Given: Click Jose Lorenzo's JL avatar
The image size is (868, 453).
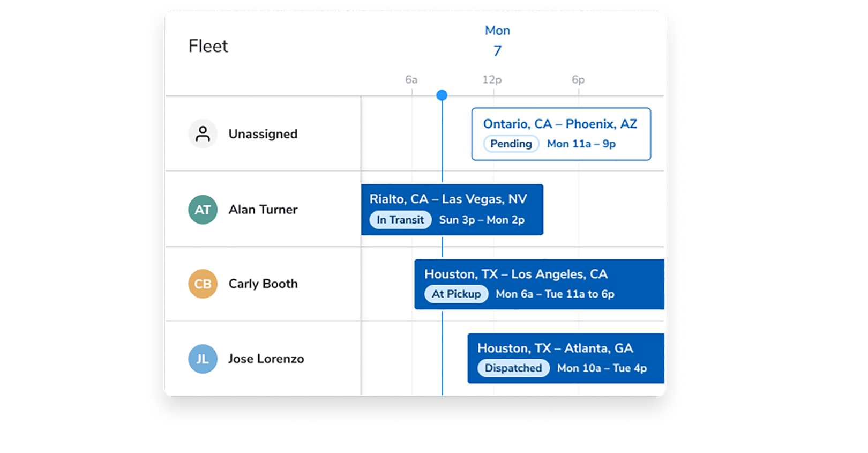Looking at the screenshot, I should click(203, 359).
